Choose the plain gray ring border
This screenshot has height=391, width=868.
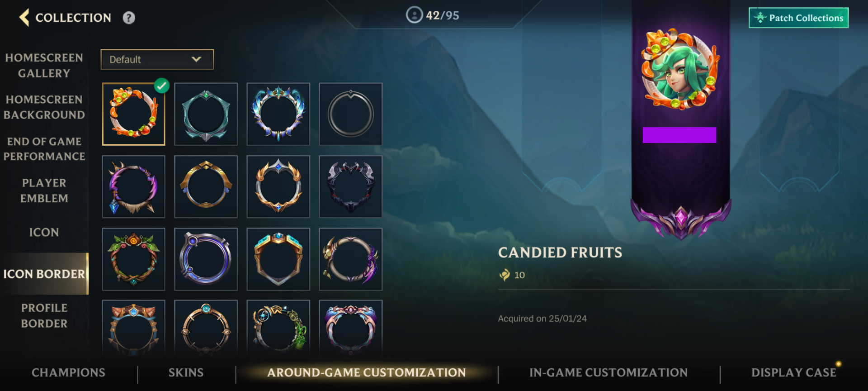pos(351,114)
